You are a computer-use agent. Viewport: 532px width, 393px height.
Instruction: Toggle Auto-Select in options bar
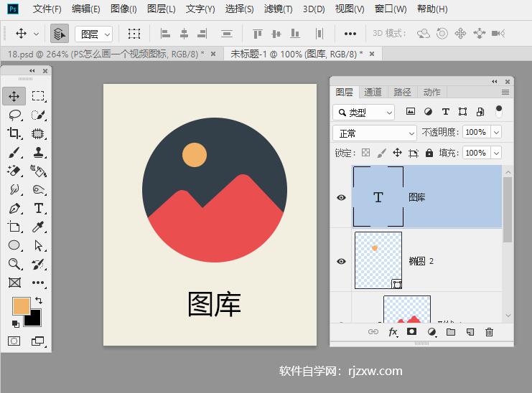[60, 33]
